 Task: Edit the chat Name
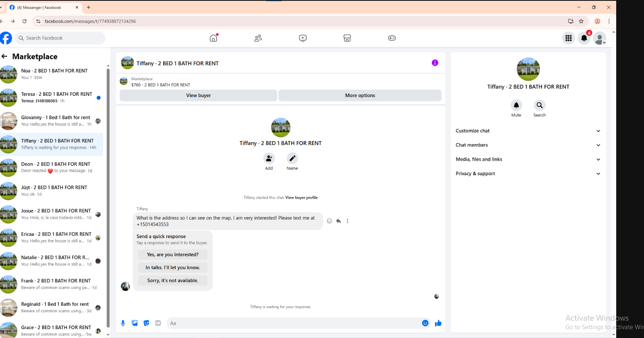tap(292, 158)
